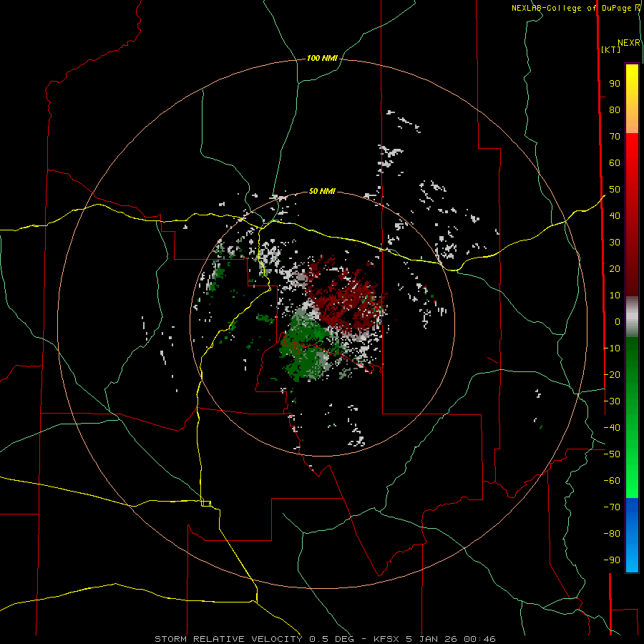Click the -50 value on velocity scale
644x644 pixels.
tap(612, 454)
